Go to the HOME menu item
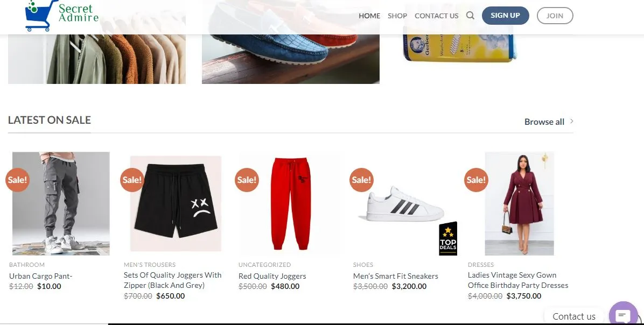This screenshot has height=325, width=644. pyautogui.click(x=369, y=16)
